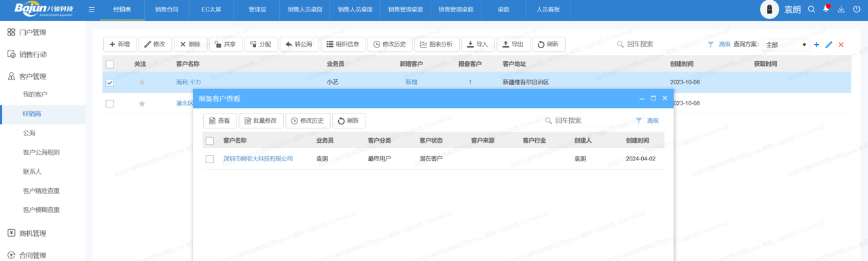Screen dimensions: 868x261
Task: Click the Bajun 八骏科技 logo
Action: (43, 10)
